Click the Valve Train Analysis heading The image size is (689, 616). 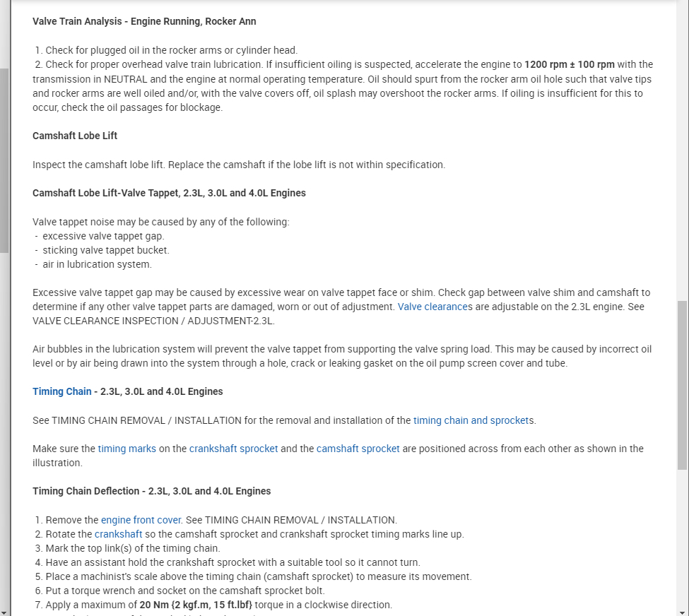144,21
